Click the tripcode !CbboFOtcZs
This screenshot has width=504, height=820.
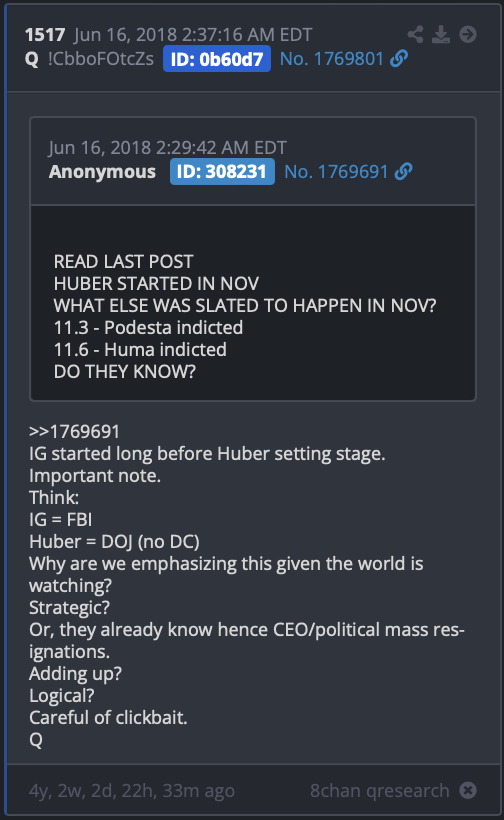point(100,59)
